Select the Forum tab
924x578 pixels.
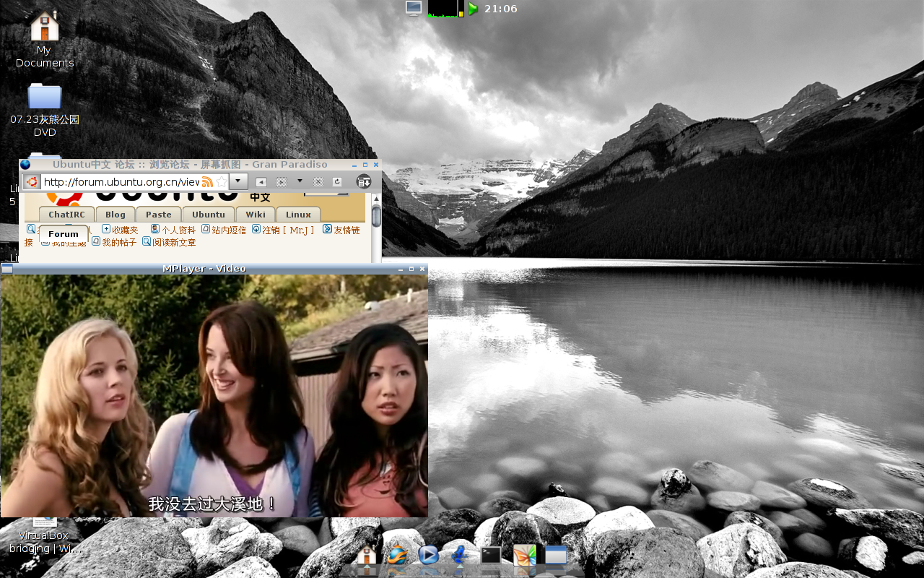(x=64, y=234)
